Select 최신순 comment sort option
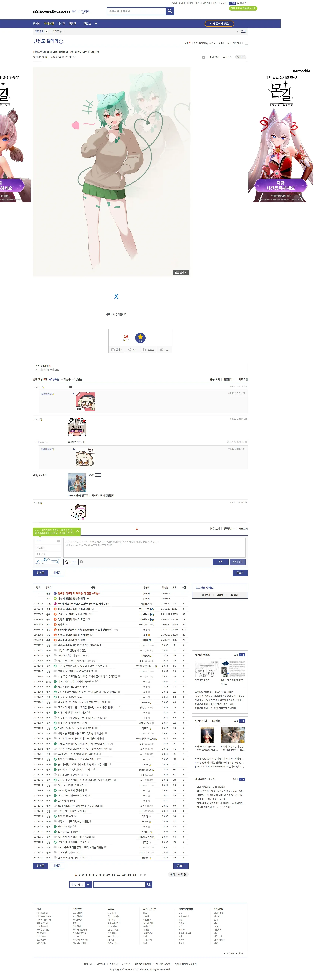This screenshot has height=980, width=315. (x=66, y=379)
